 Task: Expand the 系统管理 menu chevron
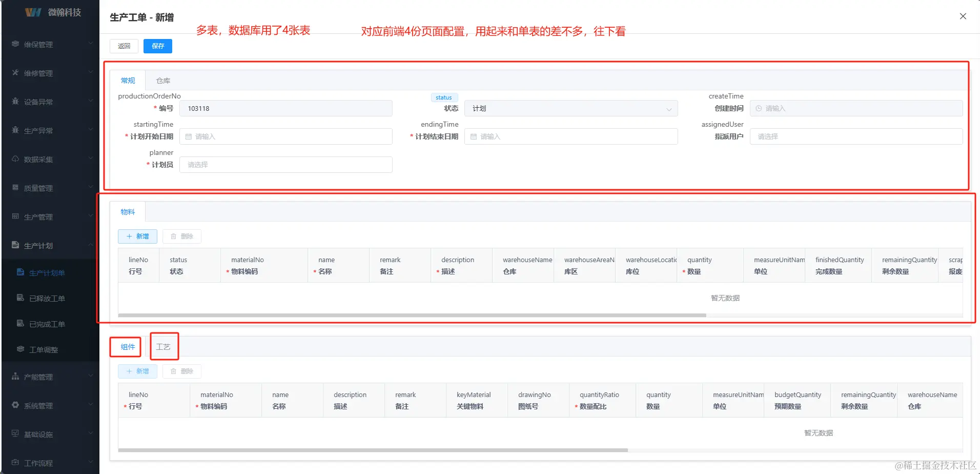91,405
